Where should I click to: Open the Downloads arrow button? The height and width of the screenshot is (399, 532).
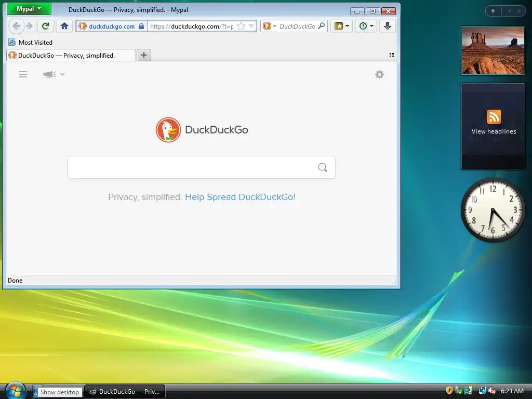(388, 26)
